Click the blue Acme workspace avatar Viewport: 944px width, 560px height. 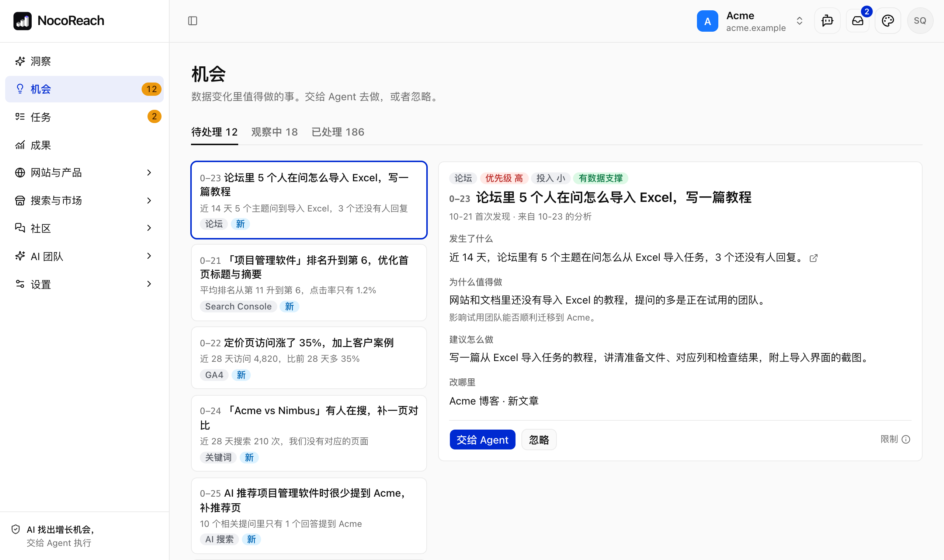(707, 21)
